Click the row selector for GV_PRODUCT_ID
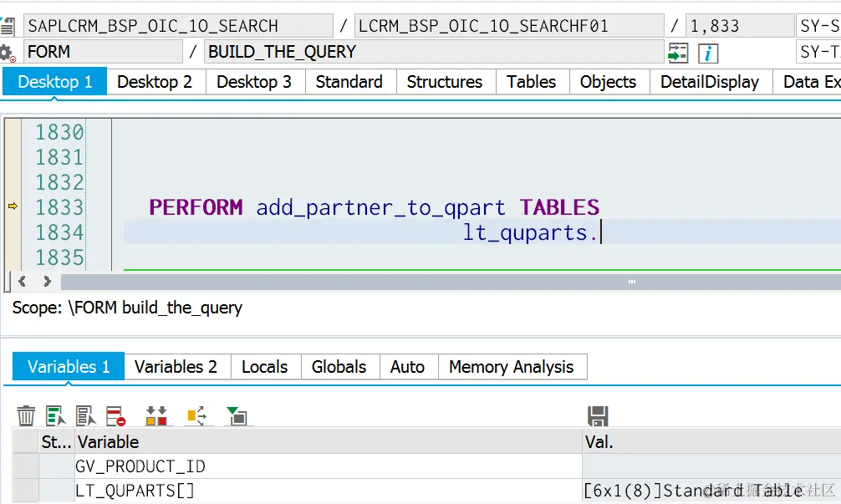 tap(25, 466)
